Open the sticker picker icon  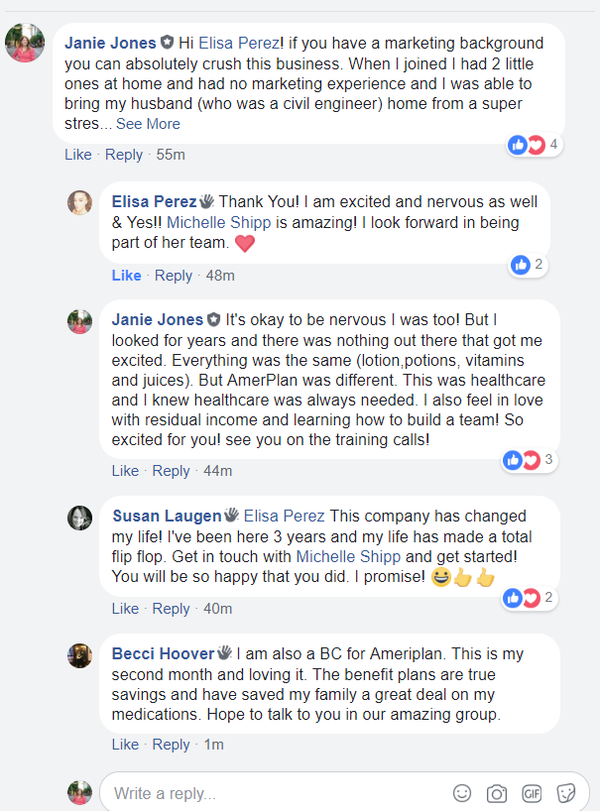pos(565,793)
